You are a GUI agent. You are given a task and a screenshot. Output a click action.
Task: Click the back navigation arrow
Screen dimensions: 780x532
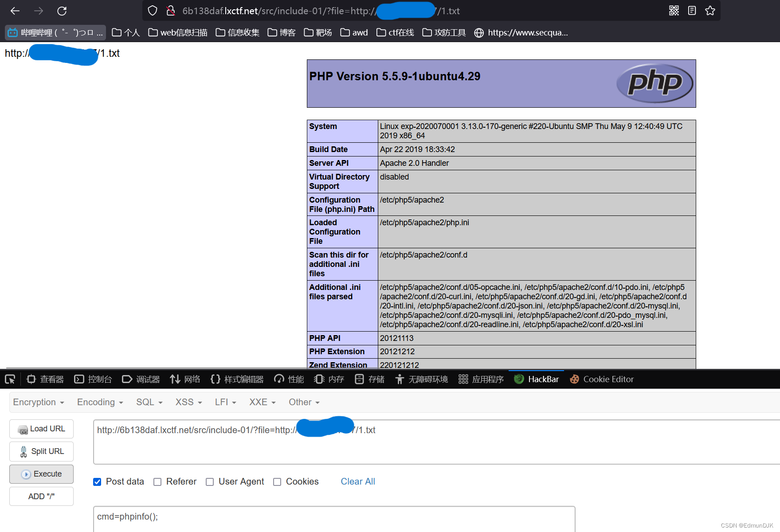click(15, 11)
